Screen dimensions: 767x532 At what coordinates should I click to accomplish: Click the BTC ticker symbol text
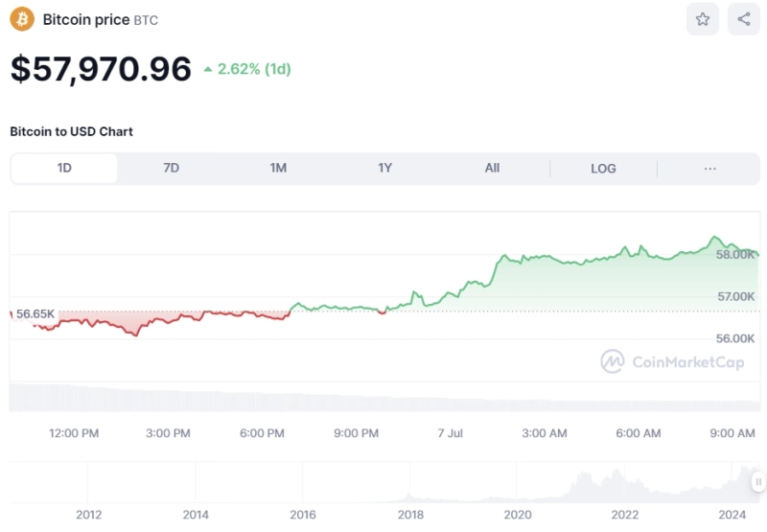tap(146, 20)
